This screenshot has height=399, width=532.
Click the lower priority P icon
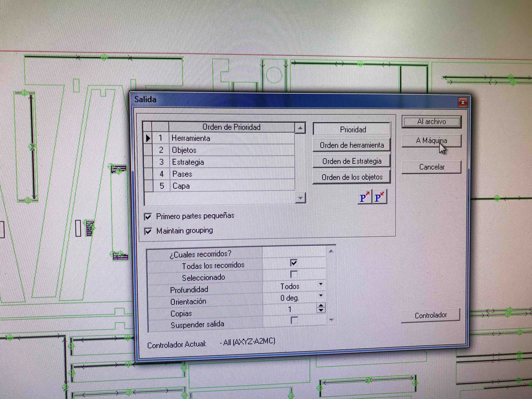[379, 198]
